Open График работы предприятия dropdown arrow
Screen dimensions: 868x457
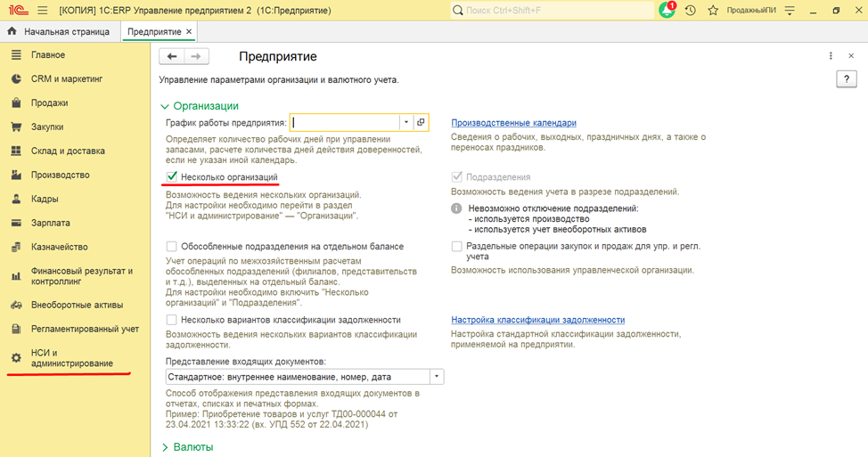[x=405, y=122]
